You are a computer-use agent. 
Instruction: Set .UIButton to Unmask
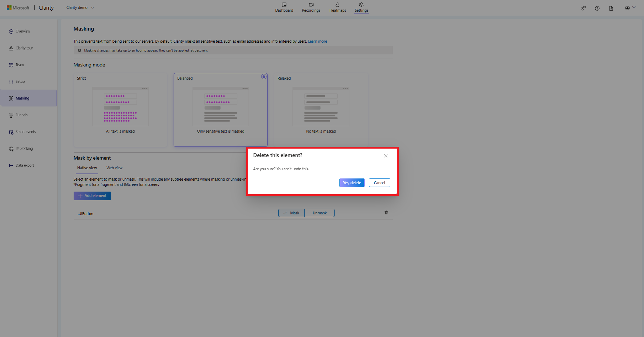point(320,213)
